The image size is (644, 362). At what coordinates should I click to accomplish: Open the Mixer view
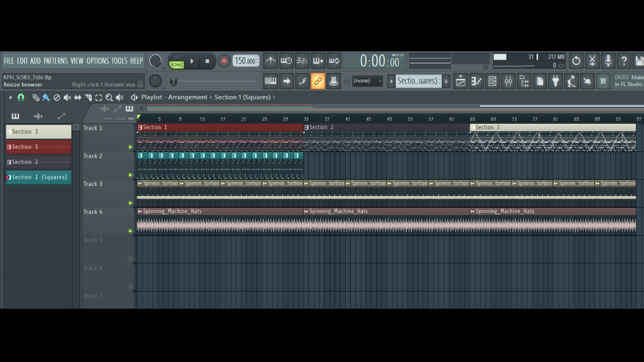508,81
